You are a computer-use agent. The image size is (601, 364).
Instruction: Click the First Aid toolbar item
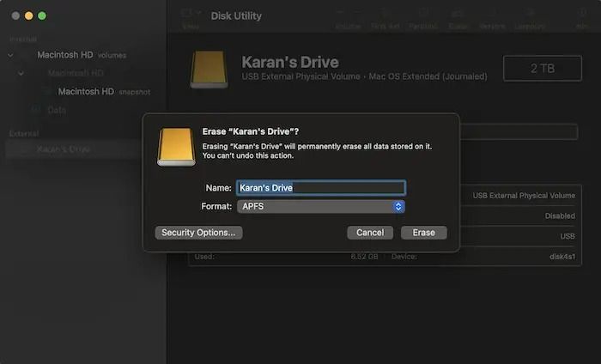click(385, 19)
